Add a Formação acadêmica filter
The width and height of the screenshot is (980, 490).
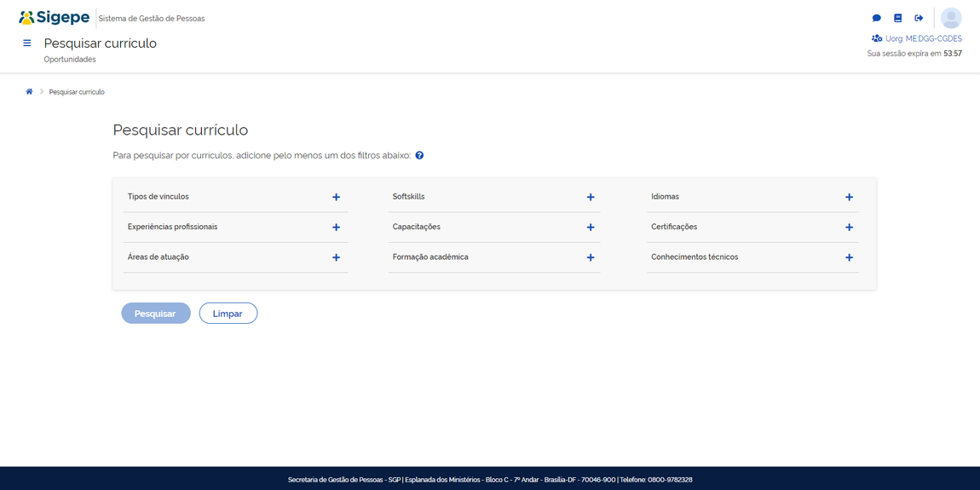[590, 257]
